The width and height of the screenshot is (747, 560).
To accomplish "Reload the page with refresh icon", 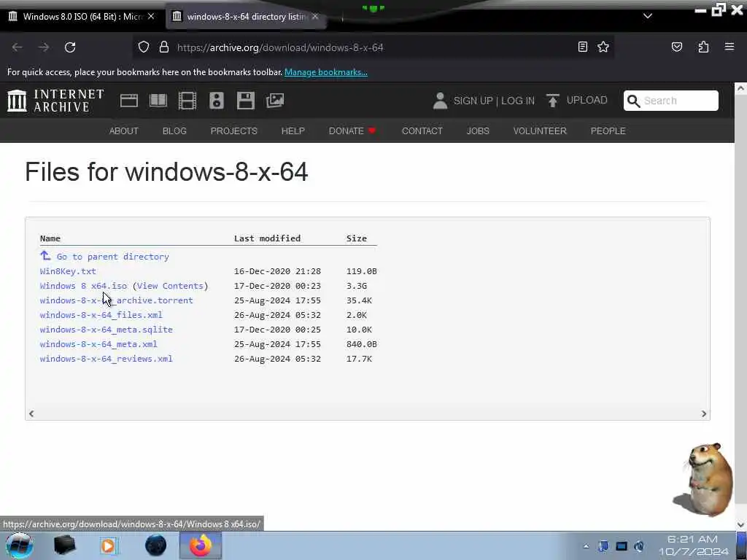I will 70,47.
